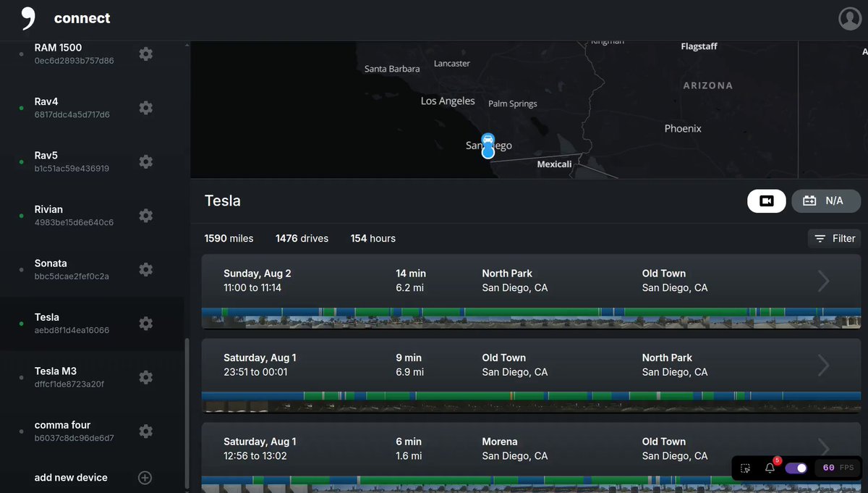Open settings gear for Rivian
Image resolution: width=868 pixels, height=493 pixels.
click(x=145, y=216)
